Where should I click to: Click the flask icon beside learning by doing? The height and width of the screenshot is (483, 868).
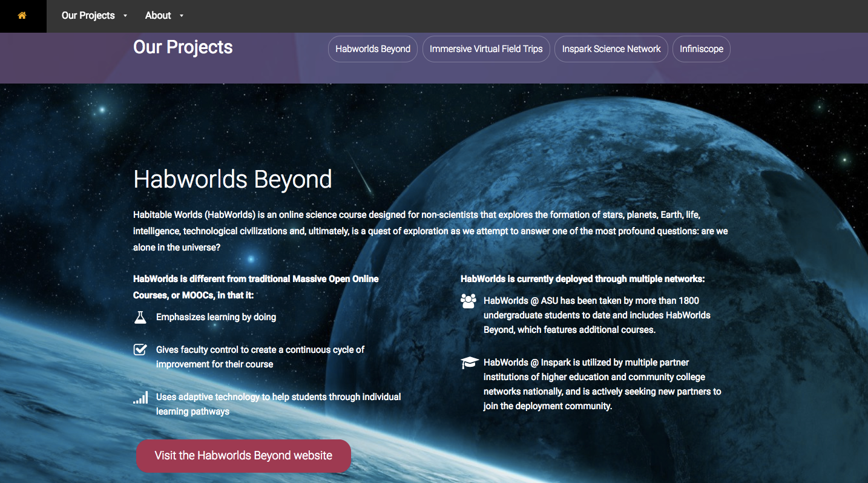(140, 317)
